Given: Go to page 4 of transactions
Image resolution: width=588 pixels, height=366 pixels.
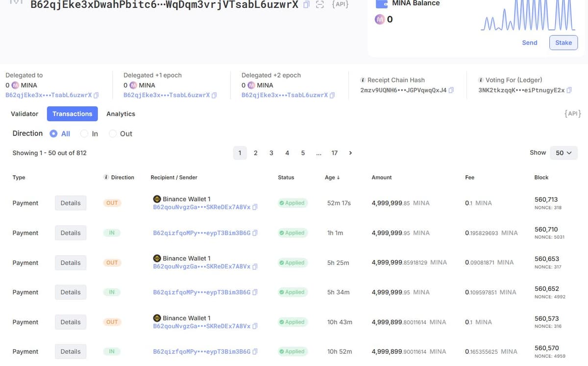Looking at the screenshot, I should [287, 153].
